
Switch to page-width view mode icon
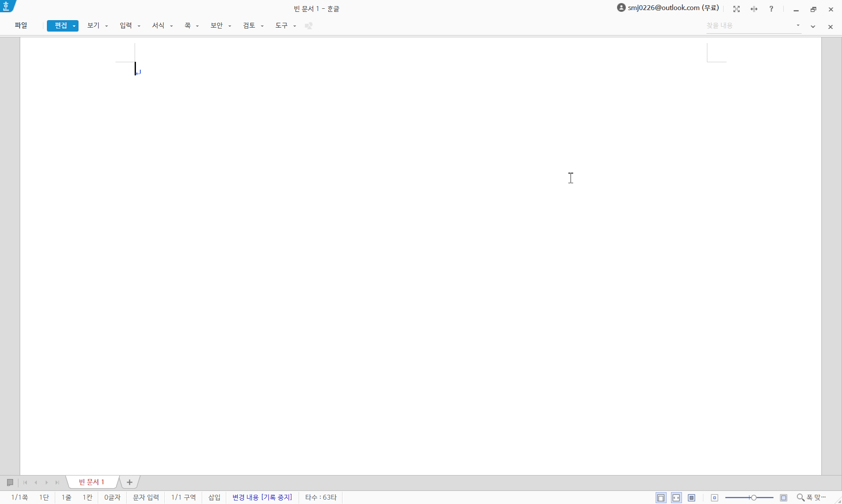[x=676, y=498]
